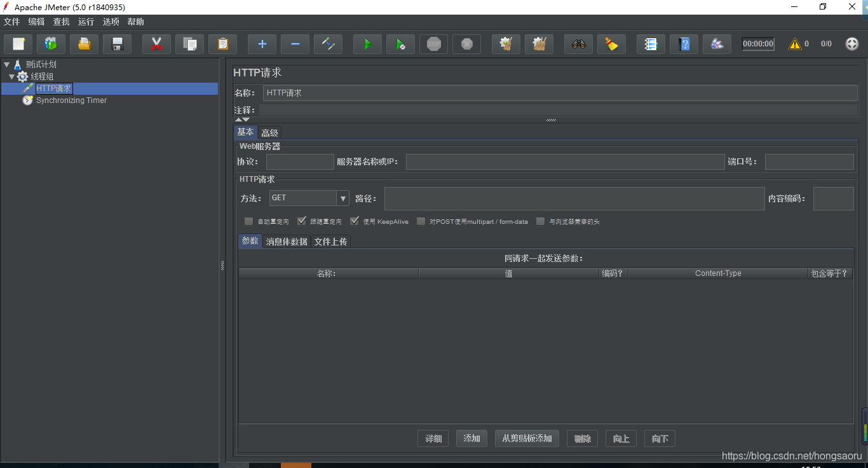This screenshot has width=868, height=468.
Task: Open Help question mark icon
Action: click(684, 44)
